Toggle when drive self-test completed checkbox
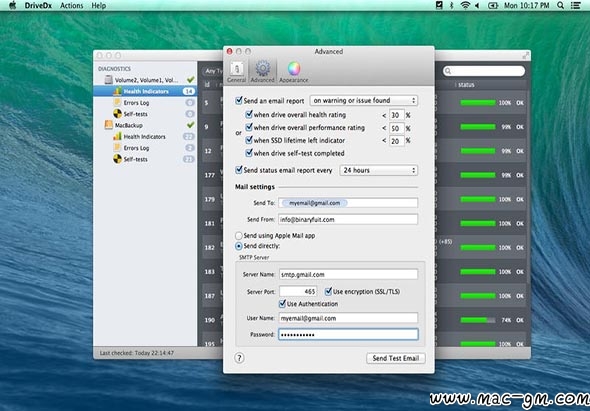590x411 pixels. coord(249,153)
